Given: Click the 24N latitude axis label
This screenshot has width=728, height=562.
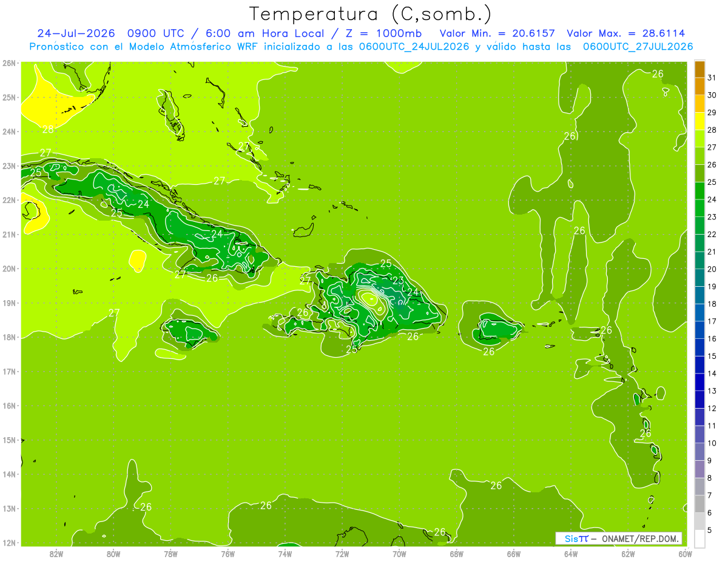Looking at the screenshot, I should click(x=9, y=132).
